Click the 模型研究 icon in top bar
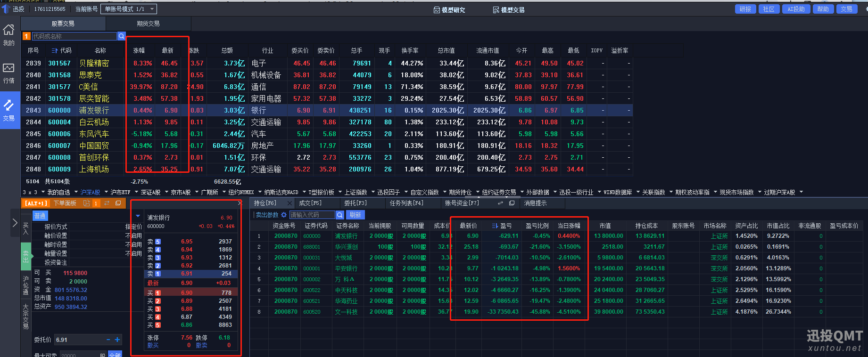 pyautogui.click(x=437, y=10)
